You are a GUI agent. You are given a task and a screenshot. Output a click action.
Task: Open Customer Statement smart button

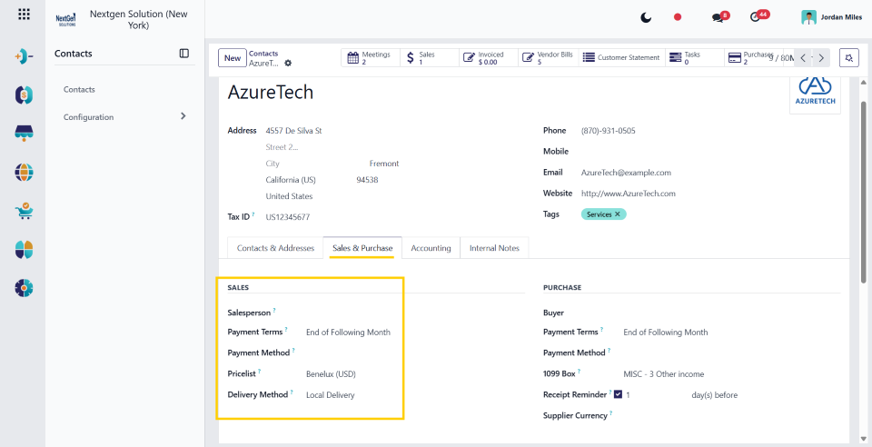tap(621, 58)
